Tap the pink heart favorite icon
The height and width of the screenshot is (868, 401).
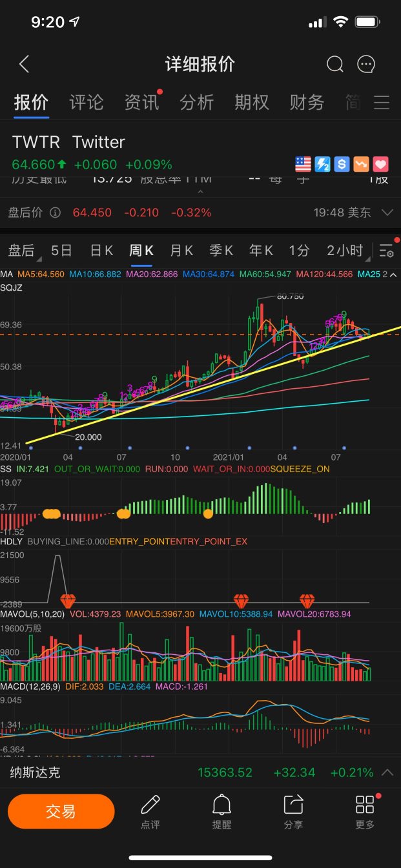(380, 164)
